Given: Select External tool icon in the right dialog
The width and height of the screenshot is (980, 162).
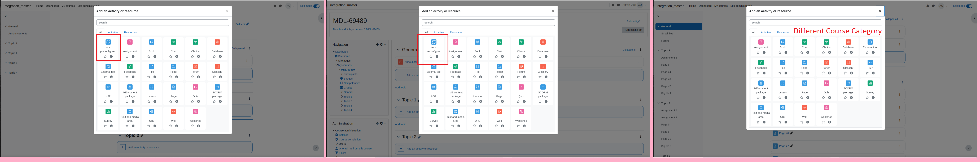Looking at the screenshot, I should [x=870, y=42].
